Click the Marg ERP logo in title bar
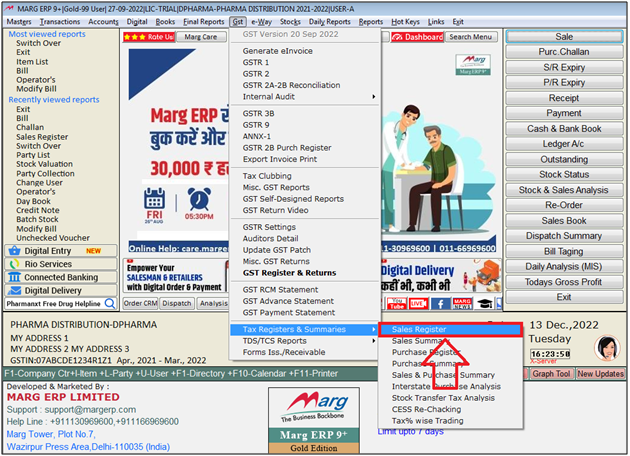 click(9, 8)
